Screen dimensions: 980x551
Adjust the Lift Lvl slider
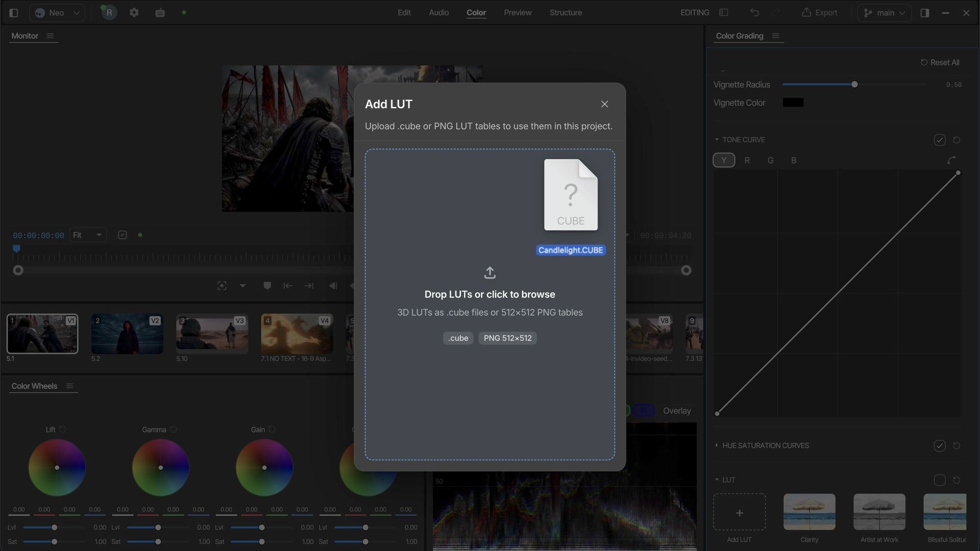(54, 528)
